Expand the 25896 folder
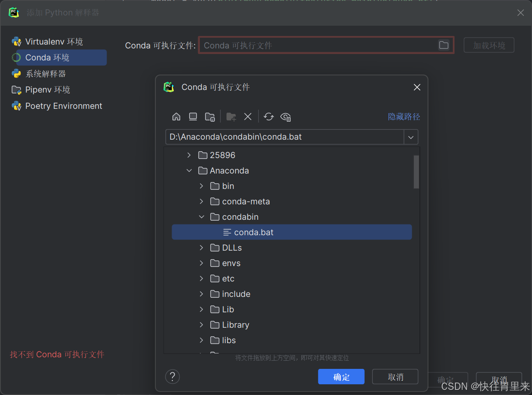The image size is (532, 395). point(189,155)
